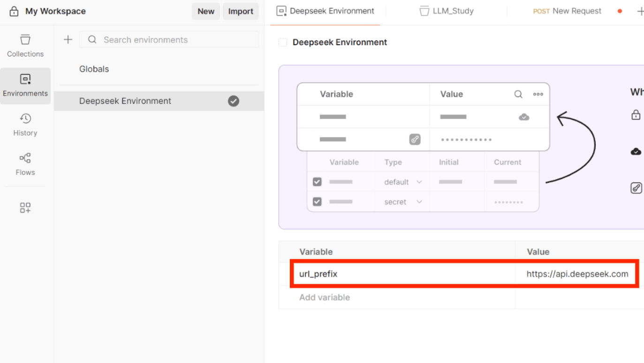
Task: Click the Add variable field
Action: (397, 297)
